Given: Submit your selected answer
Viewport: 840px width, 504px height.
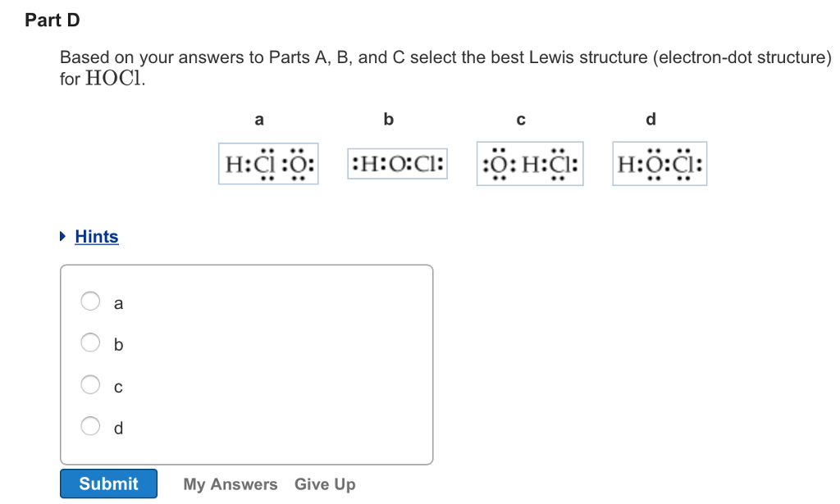Looking at the screenshot, I should click(107, 484).
